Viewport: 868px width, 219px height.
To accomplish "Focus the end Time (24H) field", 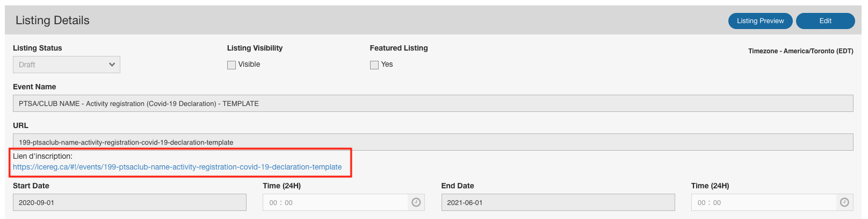I will pyautogui.click(x=764, y=202).
